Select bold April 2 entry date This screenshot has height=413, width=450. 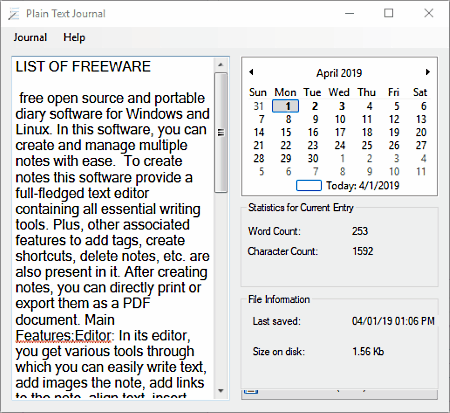[x=314, y=106]
